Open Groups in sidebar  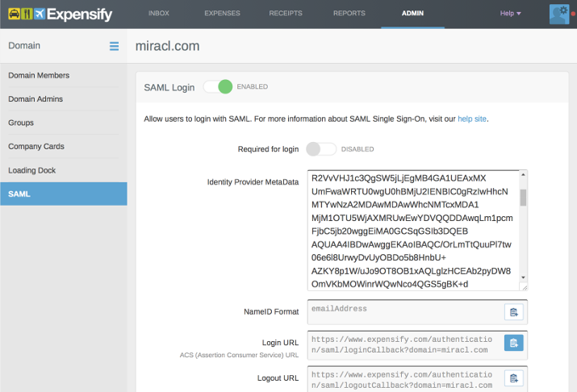[x=64, y=123]
